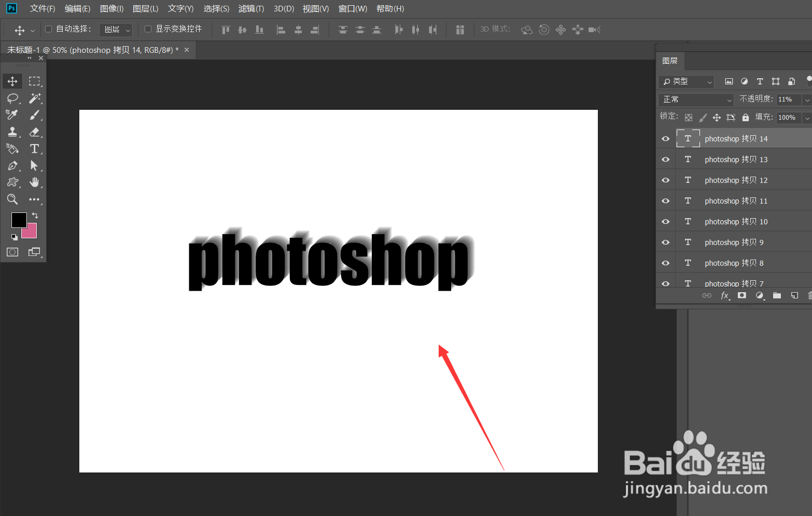Select the Hand tool
812x516 pixels.
point(34,182)
